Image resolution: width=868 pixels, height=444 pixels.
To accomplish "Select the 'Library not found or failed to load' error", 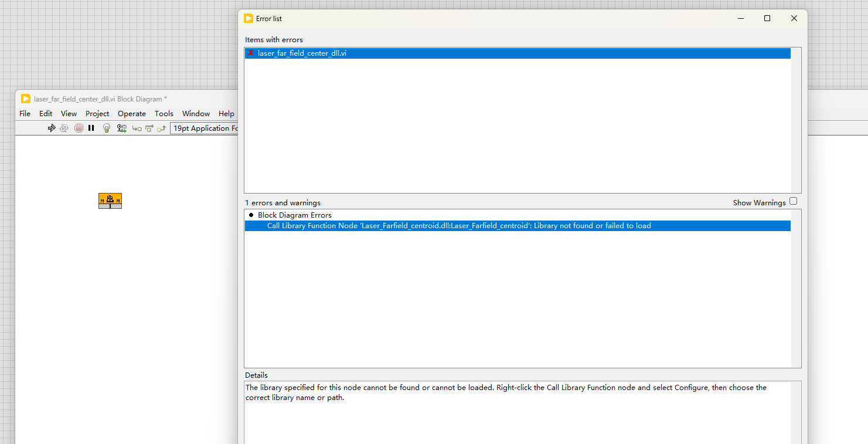I will point(518,226).
